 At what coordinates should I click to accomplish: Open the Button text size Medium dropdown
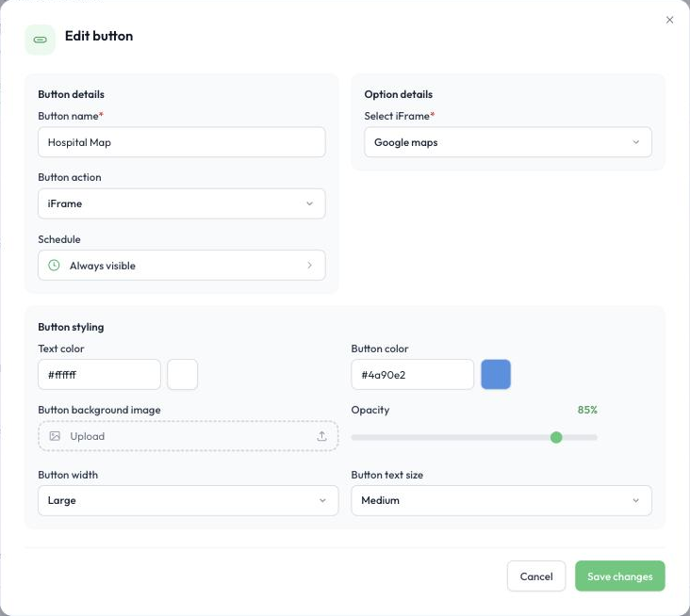[x=501, y=500]
